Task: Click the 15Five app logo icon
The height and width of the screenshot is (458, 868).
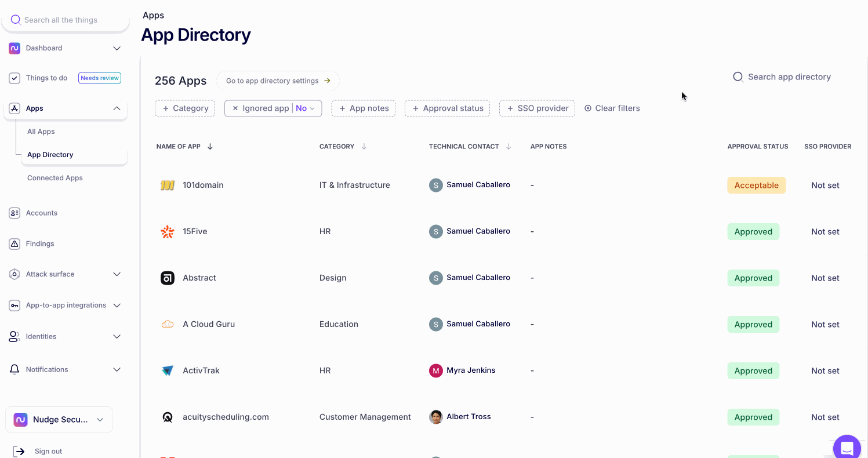Action: point(168,232)
